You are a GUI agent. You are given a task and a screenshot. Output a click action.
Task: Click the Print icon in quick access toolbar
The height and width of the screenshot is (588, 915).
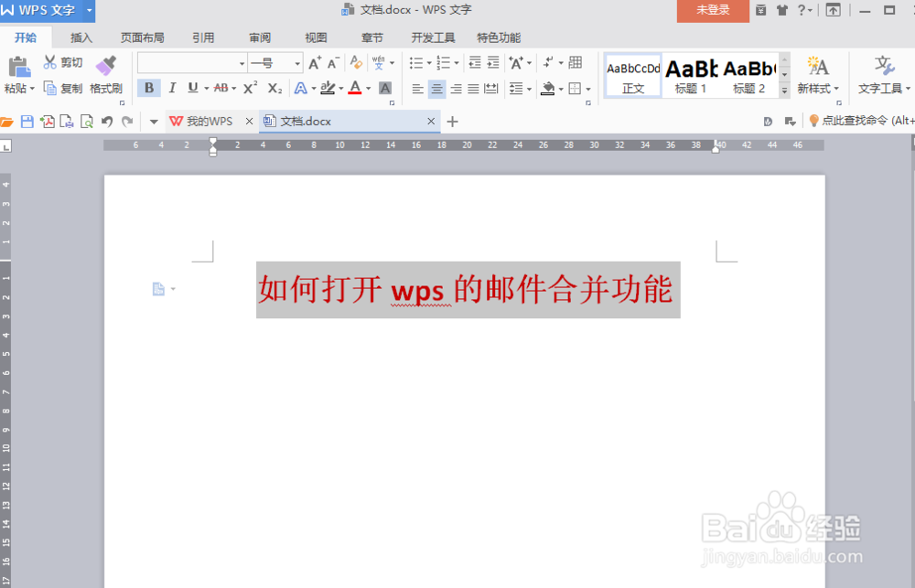tap(67, 122)
